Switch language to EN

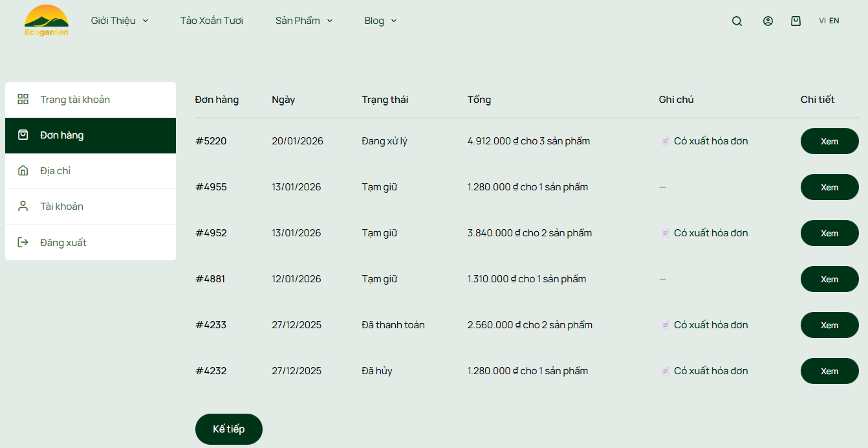[x=834, y=21]
